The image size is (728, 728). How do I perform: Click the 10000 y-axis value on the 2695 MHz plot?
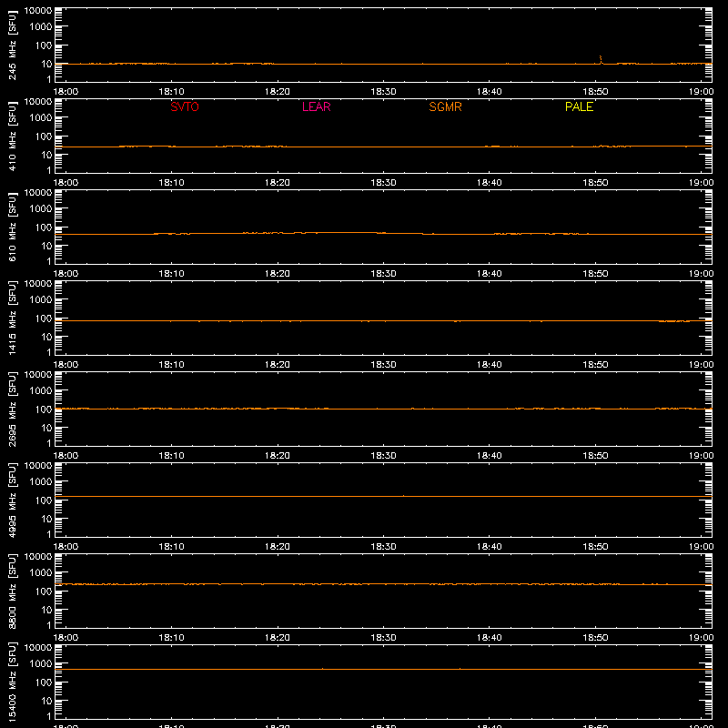38,375
